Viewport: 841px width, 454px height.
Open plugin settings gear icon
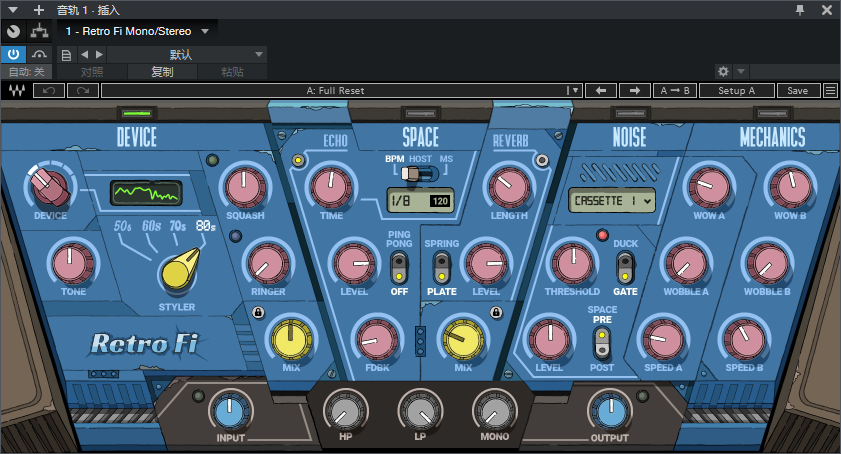tap(723, 71)
